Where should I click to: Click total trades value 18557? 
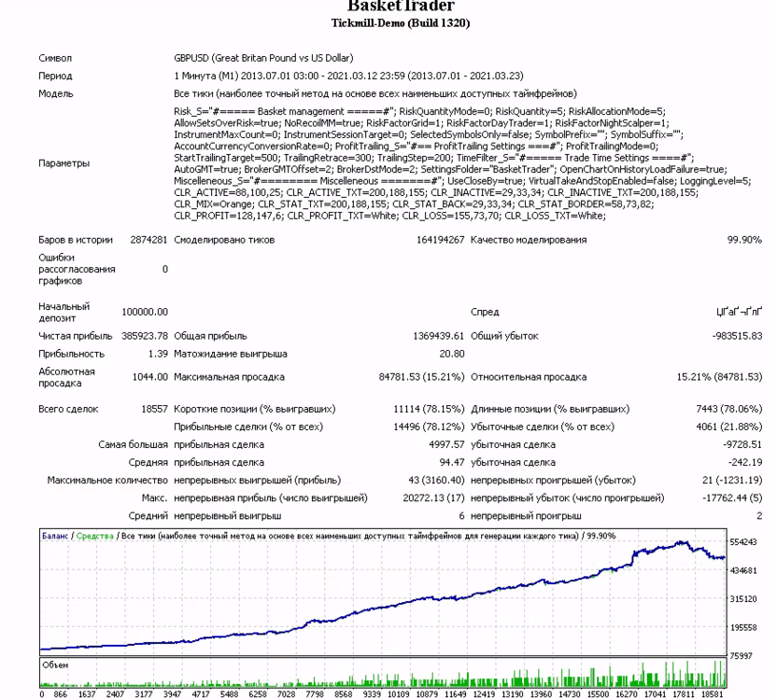(x=155, y=409)
